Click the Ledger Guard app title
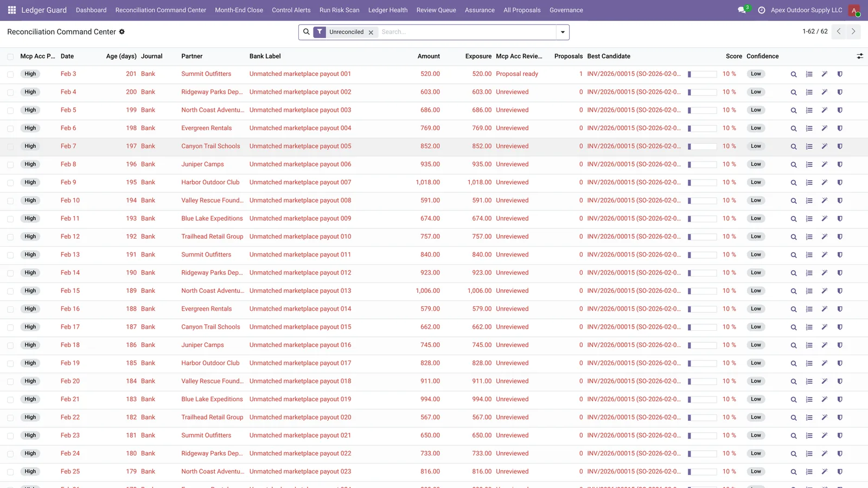Viewport: 868px width, 488px height. click(x=44, y=10)
